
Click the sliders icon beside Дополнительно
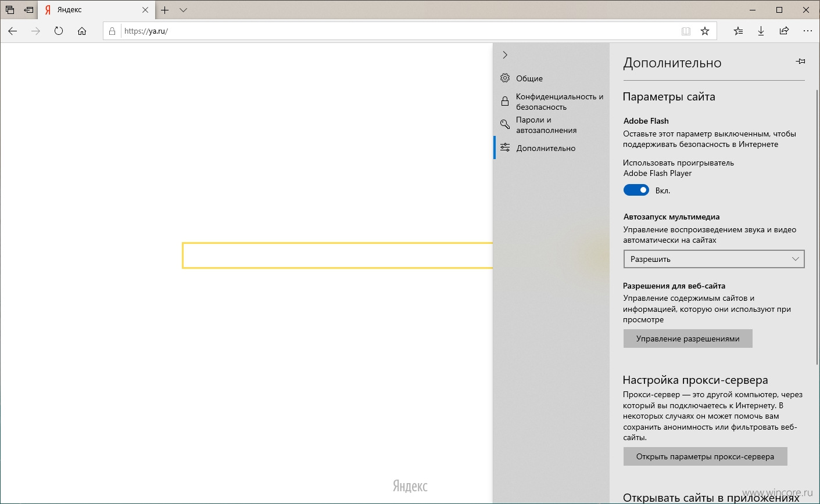(x=505, y=147)
